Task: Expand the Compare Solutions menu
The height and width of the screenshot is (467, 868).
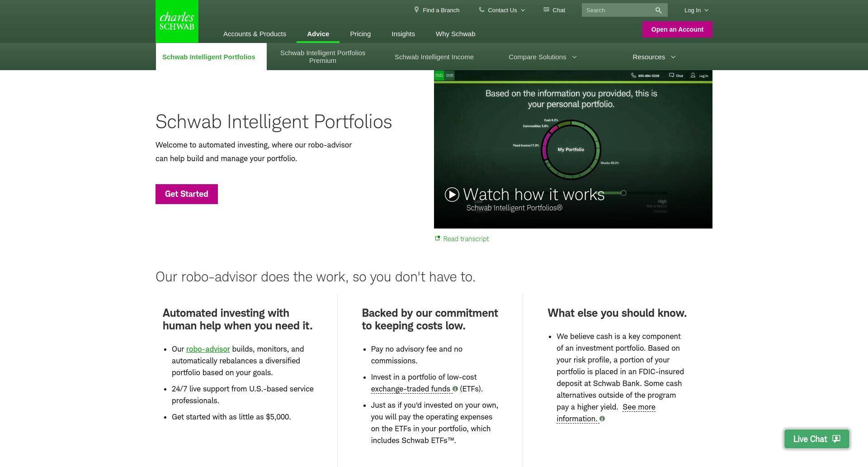Action: 542,57
